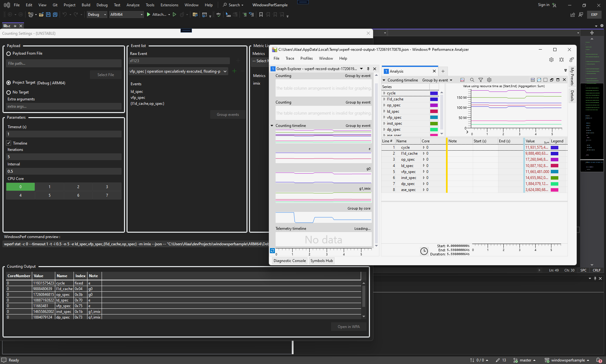Open the ARM64 platform dropdown

(141, 15)
